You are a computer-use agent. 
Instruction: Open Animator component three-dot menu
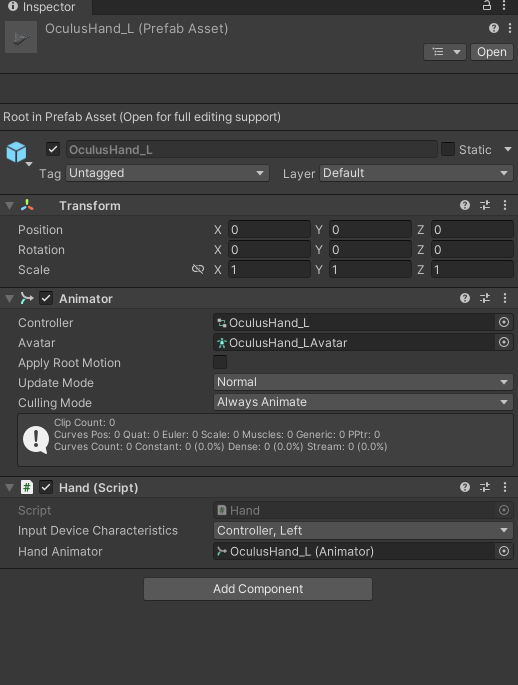point(505,298)
